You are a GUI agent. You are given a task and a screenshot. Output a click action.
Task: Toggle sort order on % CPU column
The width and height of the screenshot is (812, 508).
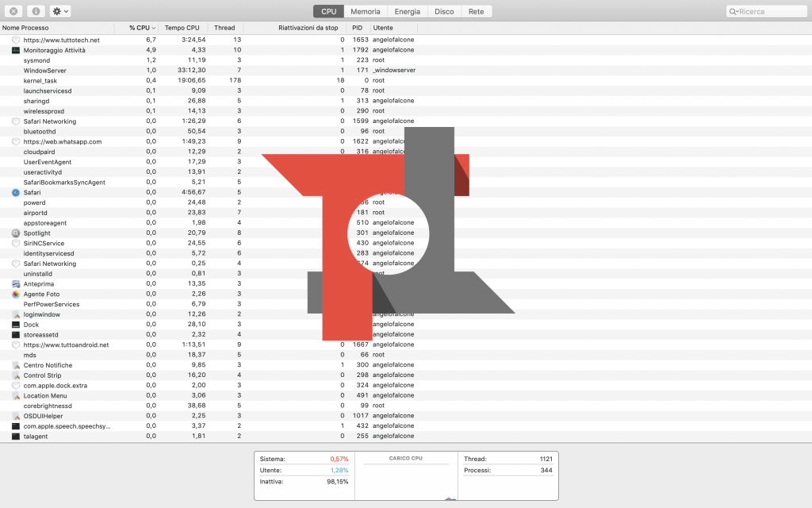(142, 28)
